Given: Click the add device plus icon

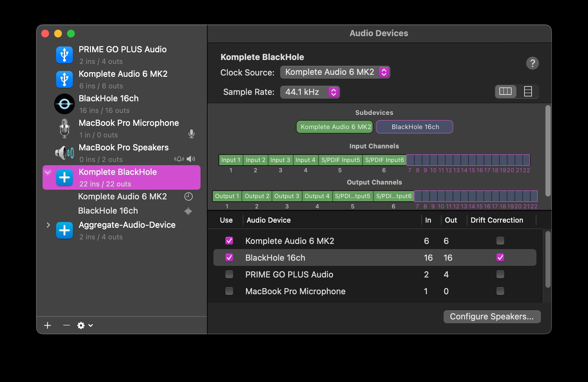Looking at the screenshot, I should tap(48, 325).
